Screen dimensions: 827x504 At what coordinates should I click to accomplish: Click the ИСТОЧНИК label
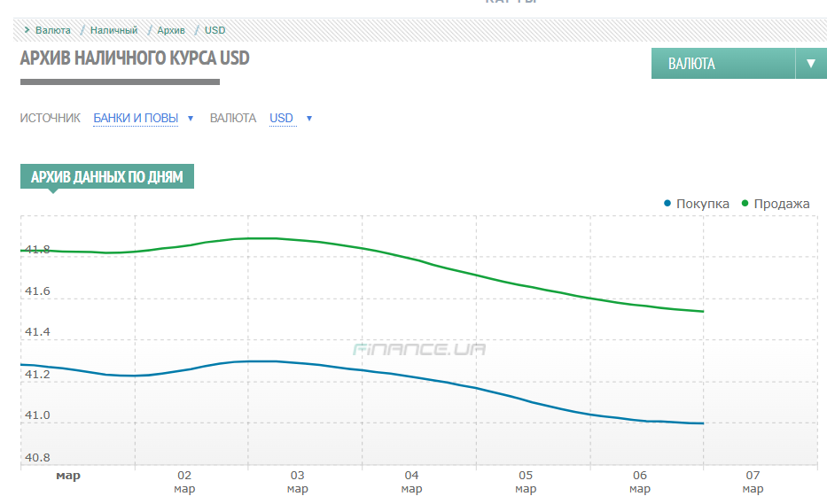pos(51,118)
